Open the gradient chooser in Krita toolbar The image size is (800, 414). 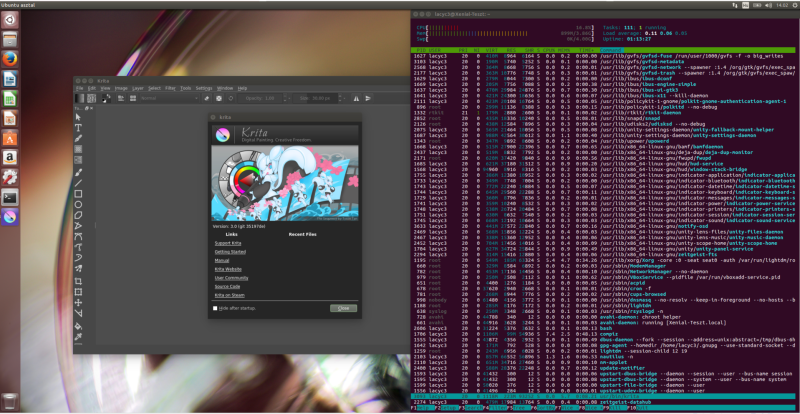[x=79, y=98]
